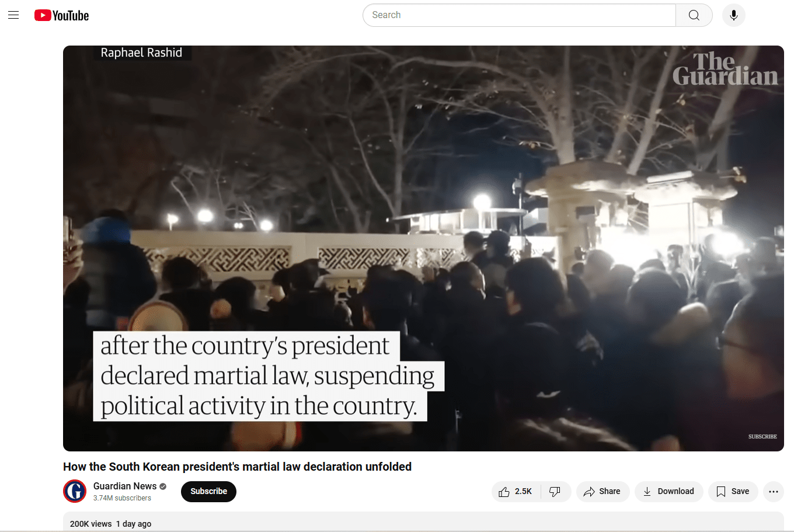
Task: Subscribe to Guardian News channel
Action: pyautogui.click(x=208, y=492)
